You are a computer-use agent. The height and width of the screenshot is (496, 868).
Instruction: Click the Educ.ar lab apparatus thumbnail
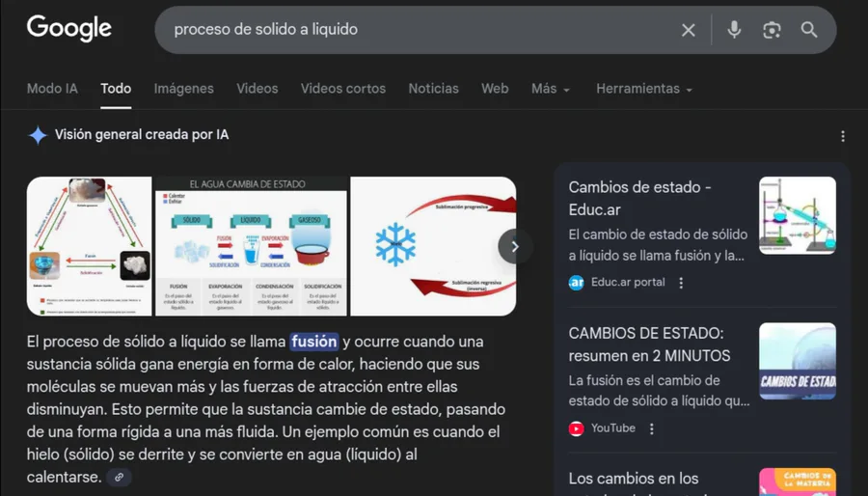point(798,215)
